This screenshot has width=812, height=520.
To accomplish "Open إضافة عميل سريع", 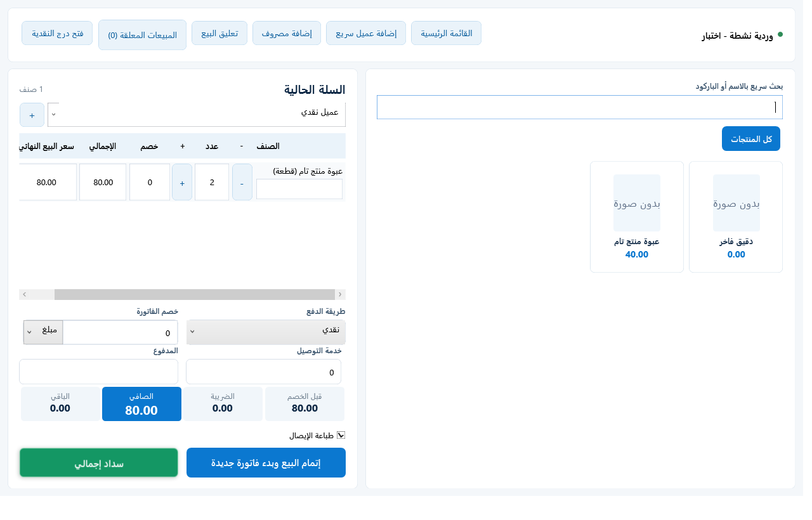I will (x=366, y=33).
